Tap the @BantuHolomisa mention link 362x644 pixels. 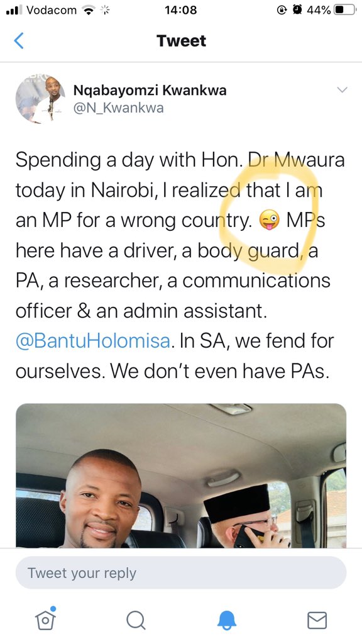click(x=93, y=341)
